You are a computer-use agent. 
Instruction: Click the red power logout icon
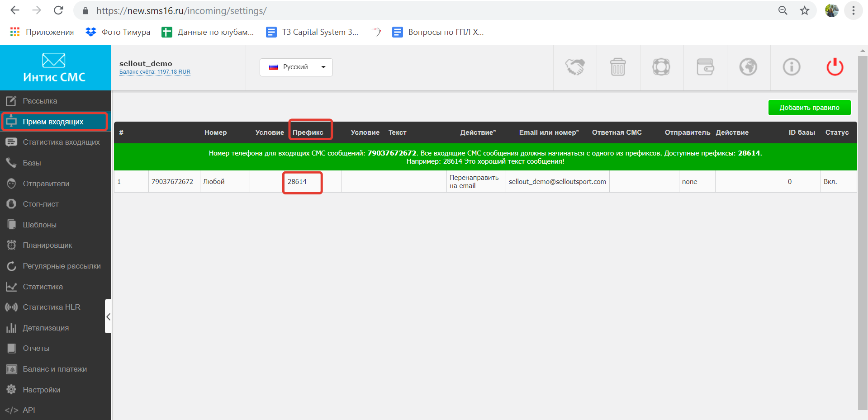coord(835,67)
